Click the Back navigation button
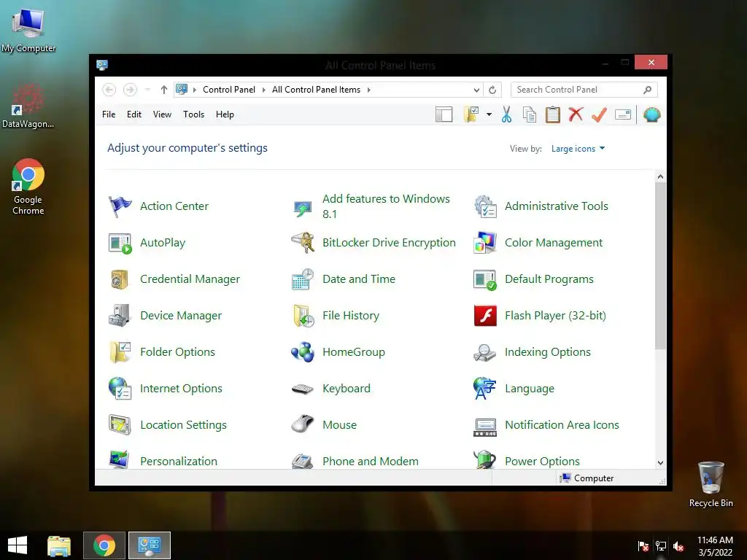This screenshot has height=560, width=747. (109, 90)
